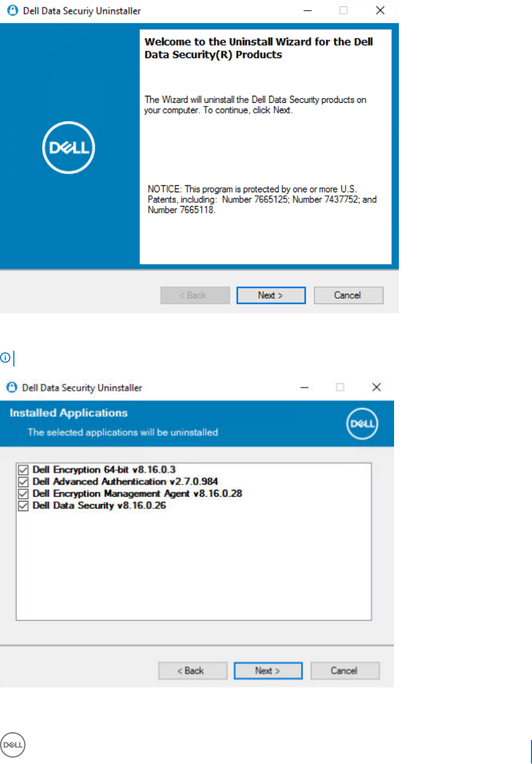Viewport: 532px width, 764px height.
Task: Click the patents NOTICE paragraph
Action: click(262, 200)
